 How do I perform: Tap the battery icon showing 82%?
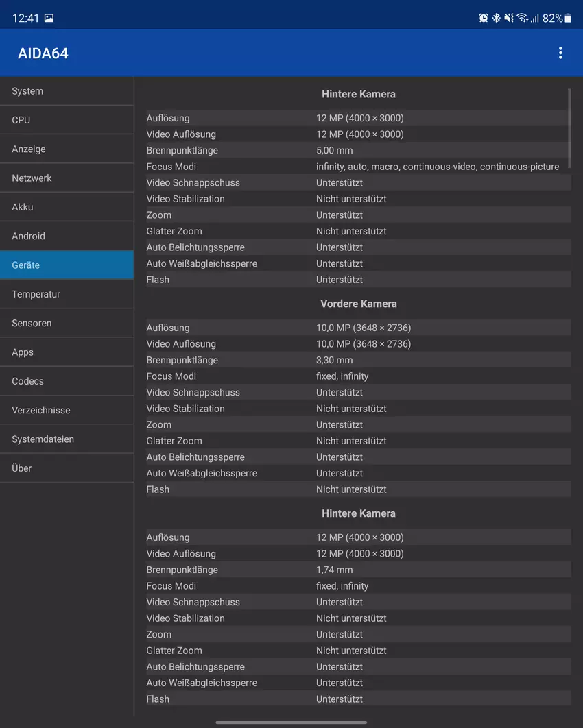pyautogui.click(x=567, y=19)
